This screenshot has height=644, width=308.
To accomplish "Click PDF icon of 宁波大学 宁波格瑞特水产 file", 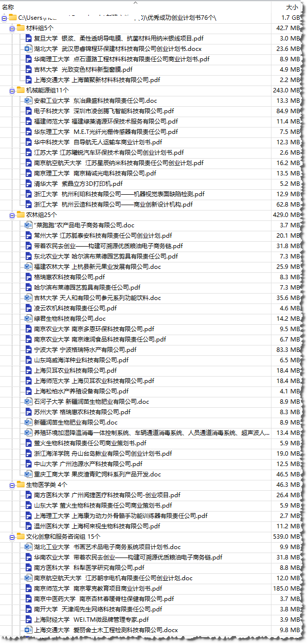I will [28, 349].
